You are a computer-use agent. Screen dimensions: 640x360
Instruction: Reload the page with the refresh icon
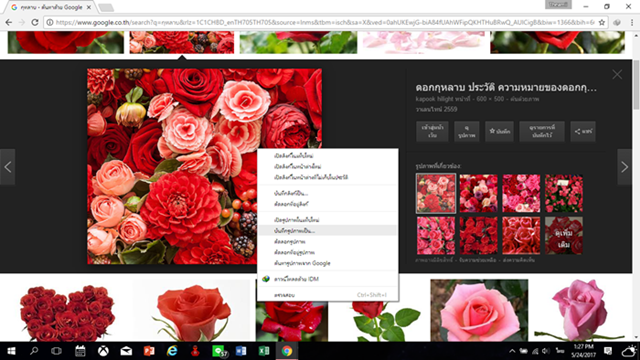point(35,22)
